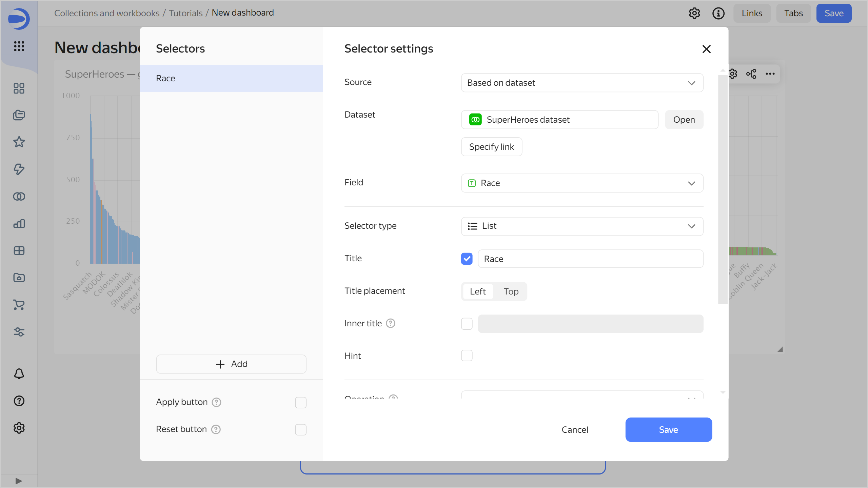Click the disabled Inner title field
The width and height of the screenshot is (868, 488).
pos(591,324)
